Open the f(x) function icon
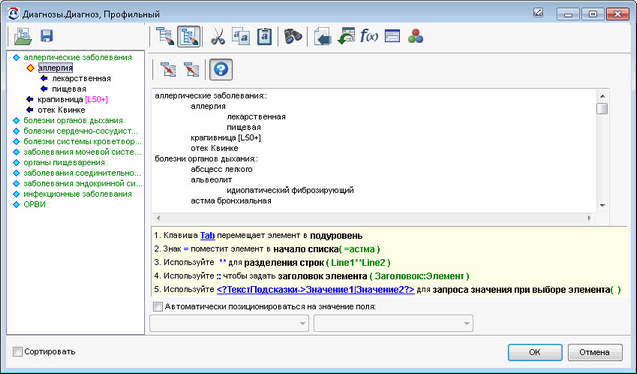637x374 pixels. click(369, 37)
